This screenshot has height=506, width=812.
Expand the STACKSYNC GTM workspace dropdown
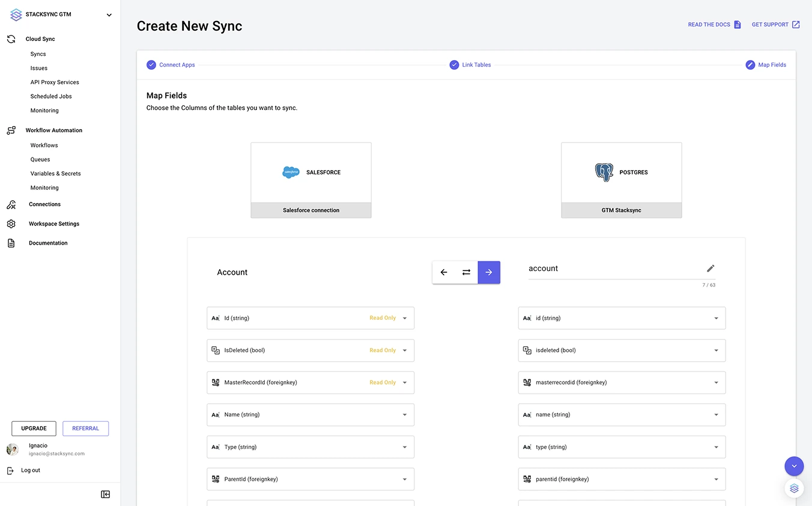pyautogui.click(x=109, y=16)
